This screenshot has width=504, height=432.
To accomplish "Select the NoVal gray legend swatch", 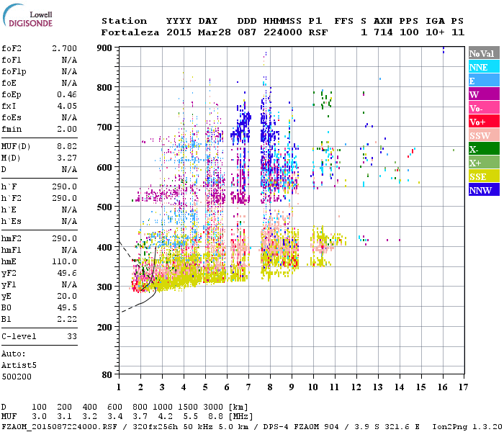I will pyautogui.click(x=483, y=53).
